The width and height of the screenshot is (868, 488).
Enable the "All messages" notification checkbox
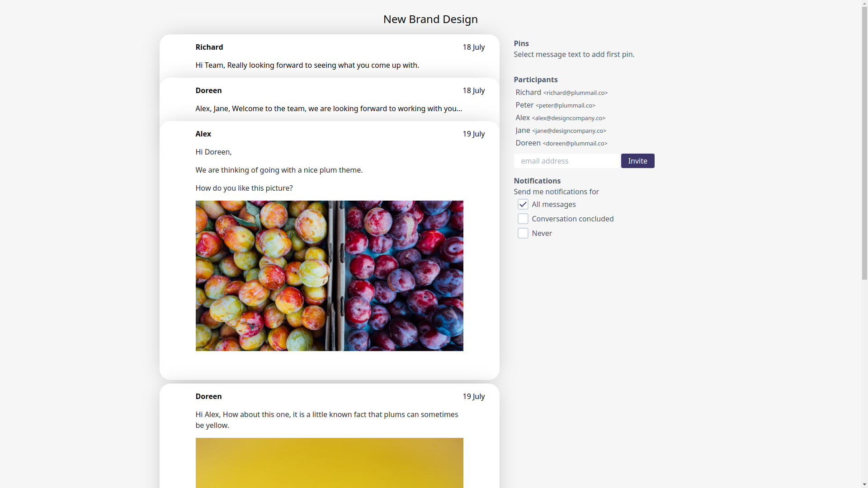(x=523, y=204)
